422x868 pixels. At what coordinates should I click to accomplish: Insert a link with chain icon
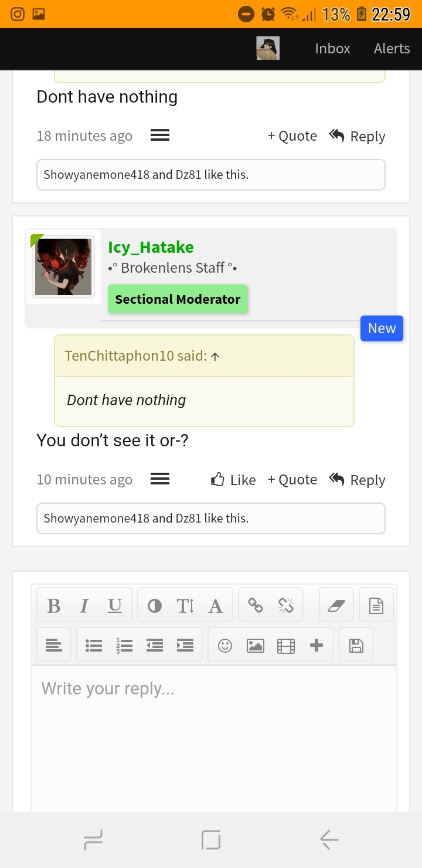[256, 605]
